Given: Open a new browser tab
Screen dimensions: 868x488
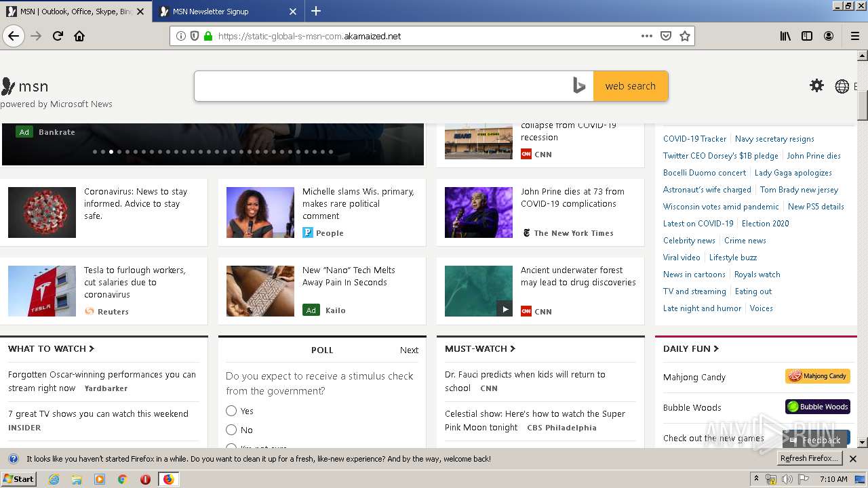Looking at the screenshot, I should pos(316,11).
